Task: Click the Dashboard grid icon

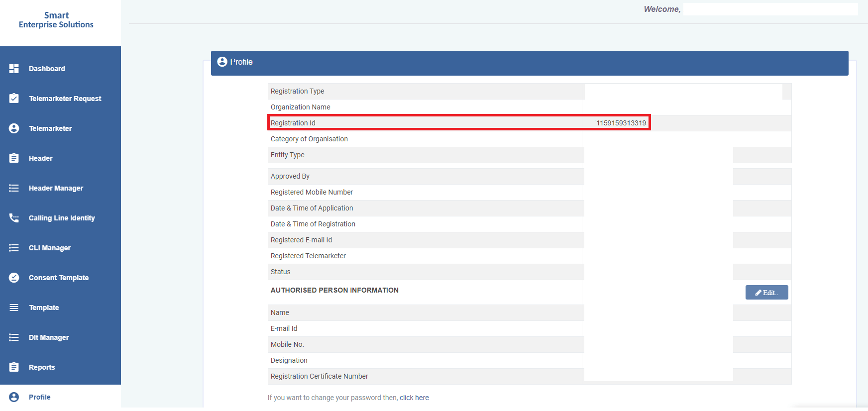Action: (14, 69)
